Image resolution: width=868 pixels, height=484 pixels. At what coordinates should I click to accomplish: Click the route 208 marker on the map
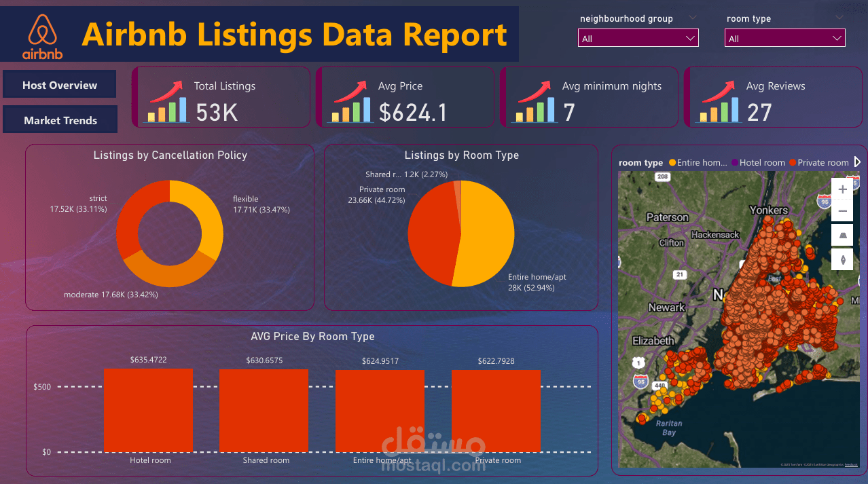(x=662, y=176)
